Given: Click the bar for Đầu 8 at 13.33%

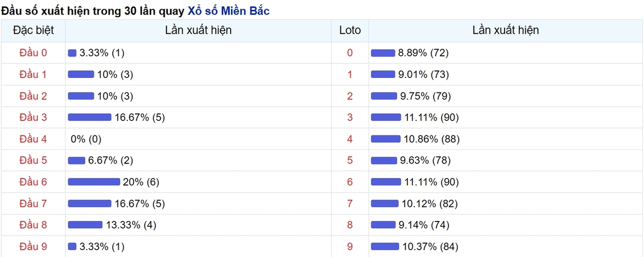Looking at the screenshot, I should coord(85,225).
